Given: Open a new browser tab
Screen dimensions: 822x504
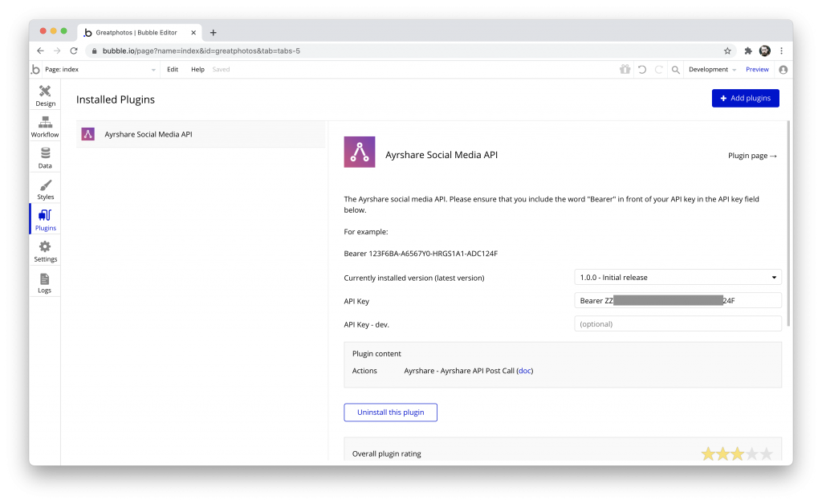Looking at the screenshot, I should [x=213, y=32].
